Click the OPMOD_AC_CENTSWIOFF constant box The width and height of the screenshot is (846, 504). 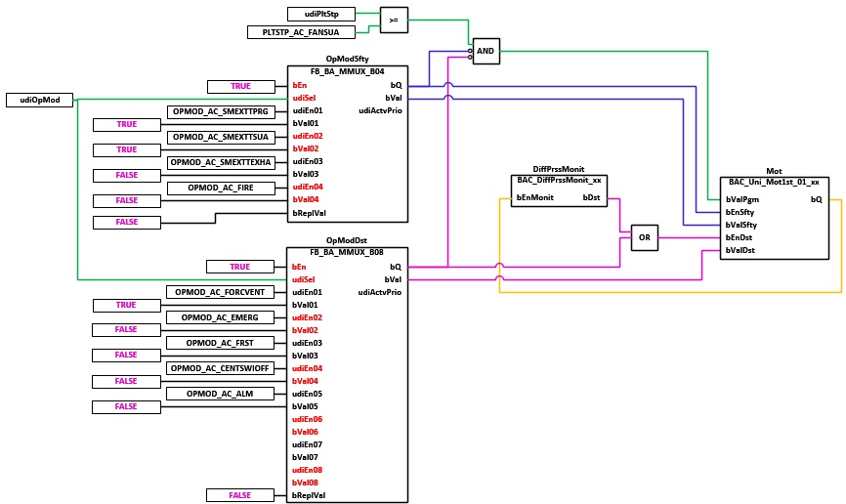(220, 368)
